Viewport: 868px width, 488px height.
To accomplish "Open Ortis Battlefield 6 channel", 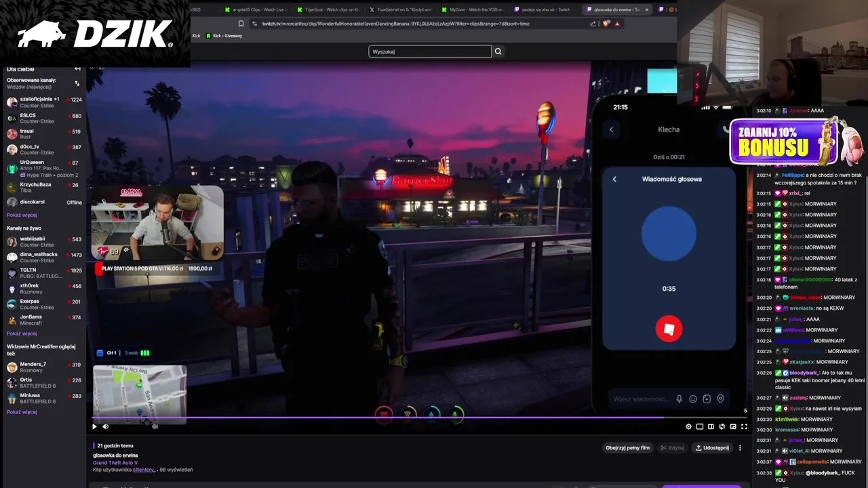I will [x=44, y=383].
